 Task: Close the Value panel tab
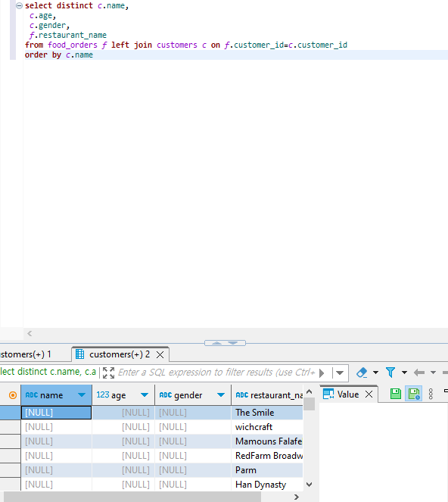[x=369, y=394]
